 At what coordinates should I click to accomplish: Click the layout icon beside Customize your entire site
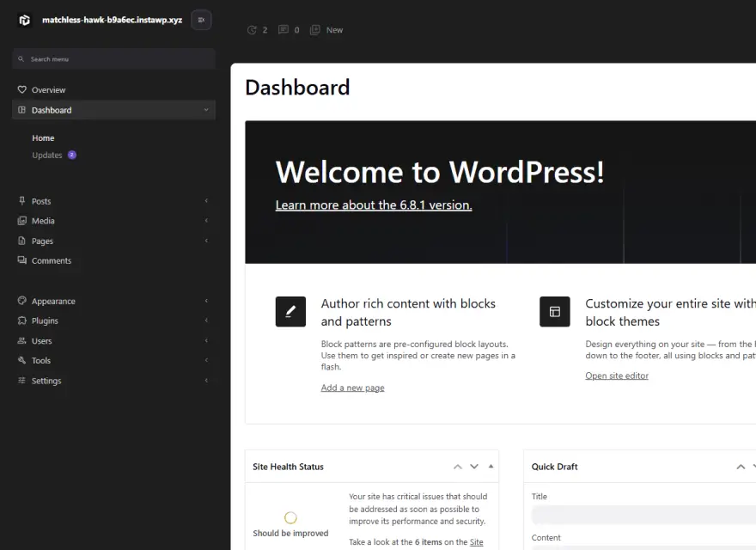tap(555, 312)
